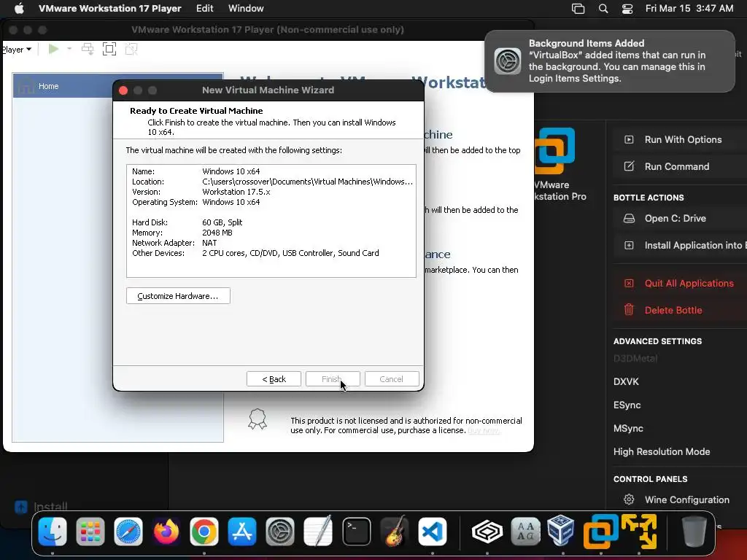747x560 pixels.
Task: Click the green Play virtual machine toolbar icon
Action: point(53,49)
